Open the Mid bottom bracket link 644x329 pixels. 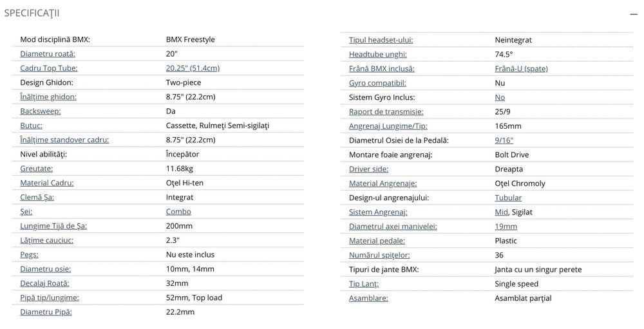point(502,212)
